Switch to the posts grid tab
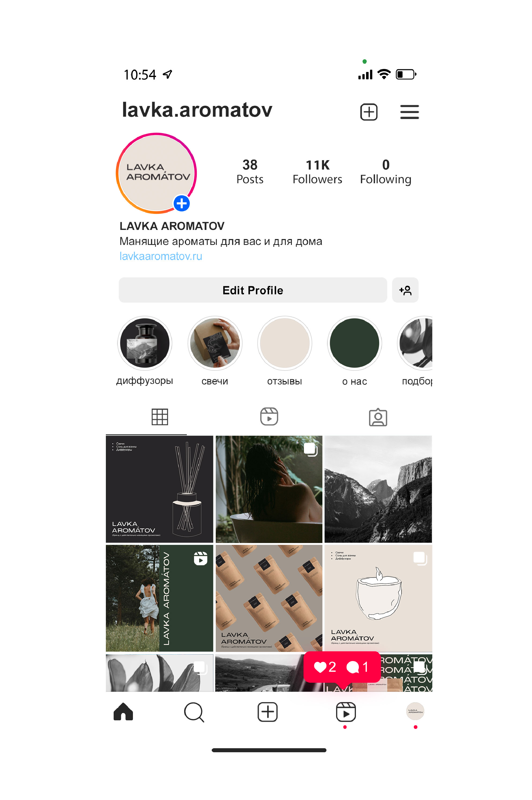 (160, 417)
